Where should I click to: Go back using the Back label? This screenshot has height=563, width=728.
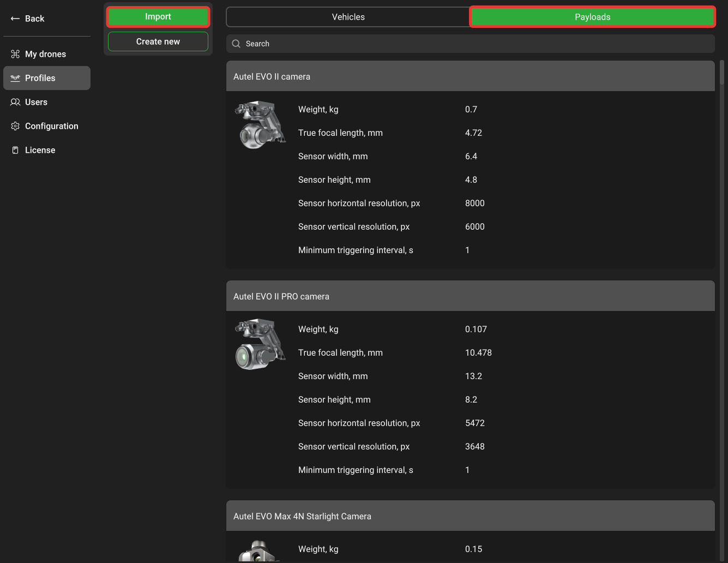[x=35, y=19]
